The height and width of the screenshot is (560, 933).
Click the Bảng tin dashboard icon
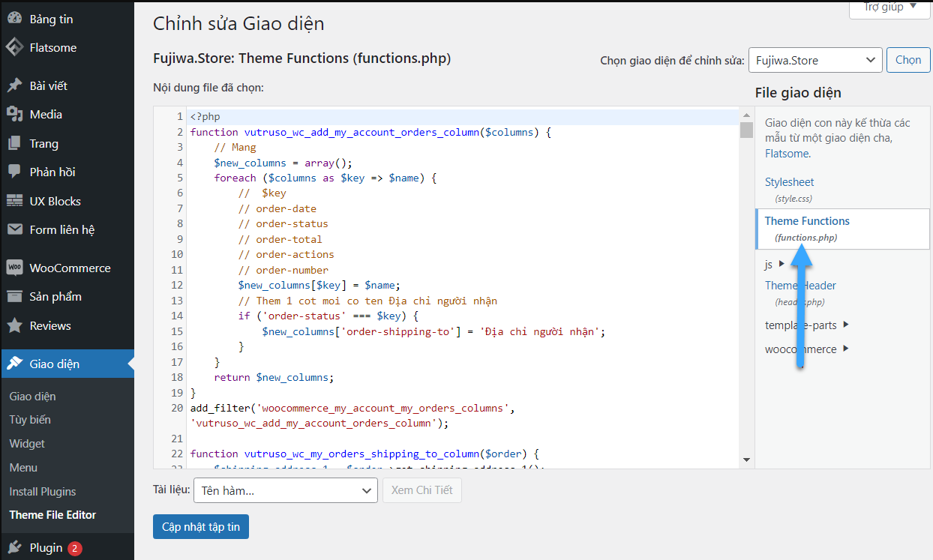tap(14, 19)
